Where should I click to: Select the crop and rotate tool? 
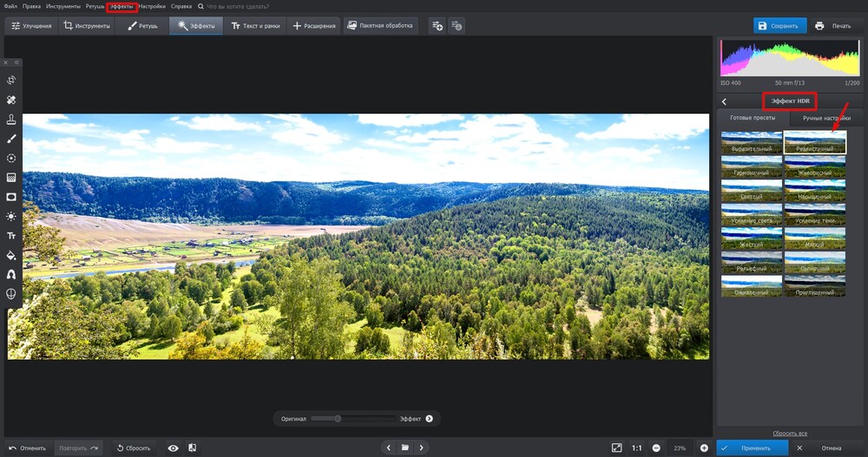tap(11, 81)
